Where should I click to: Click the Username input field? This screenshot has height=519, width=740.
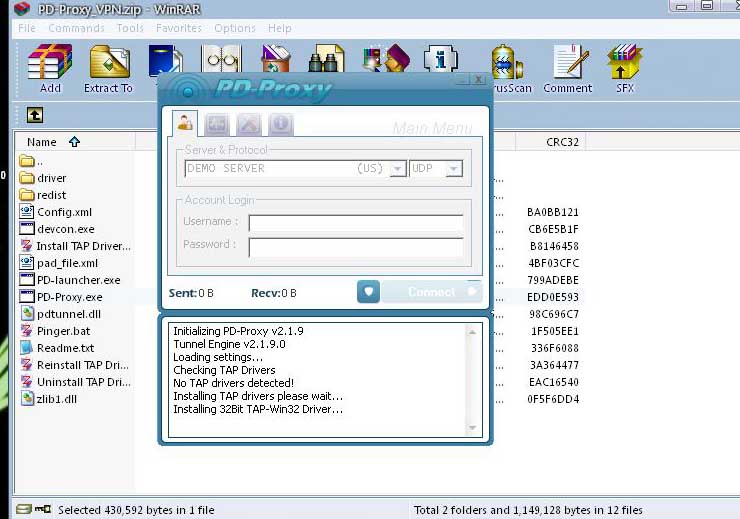click(x=356, y=222)
